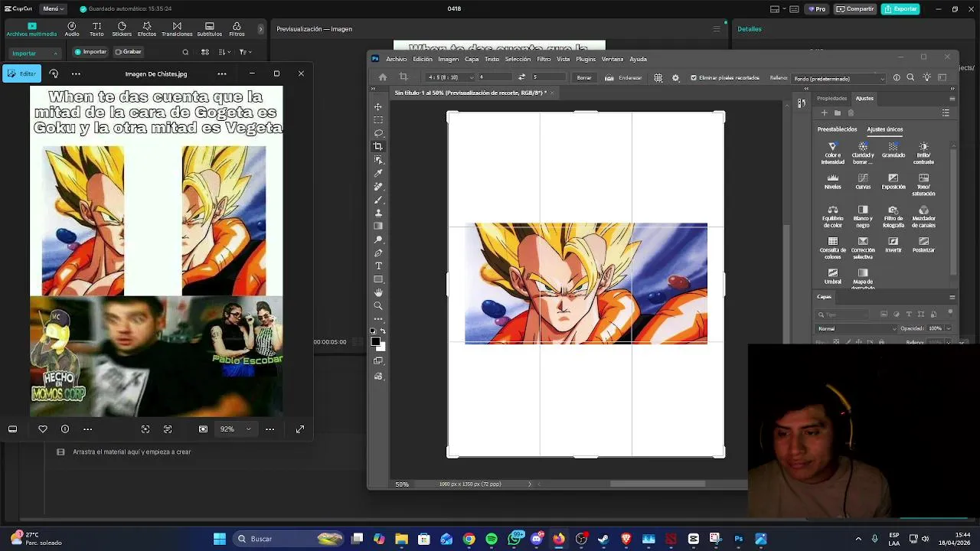980x551 pixels.
Task: Expand the Importar sidebar section
Action: [34, 53]
